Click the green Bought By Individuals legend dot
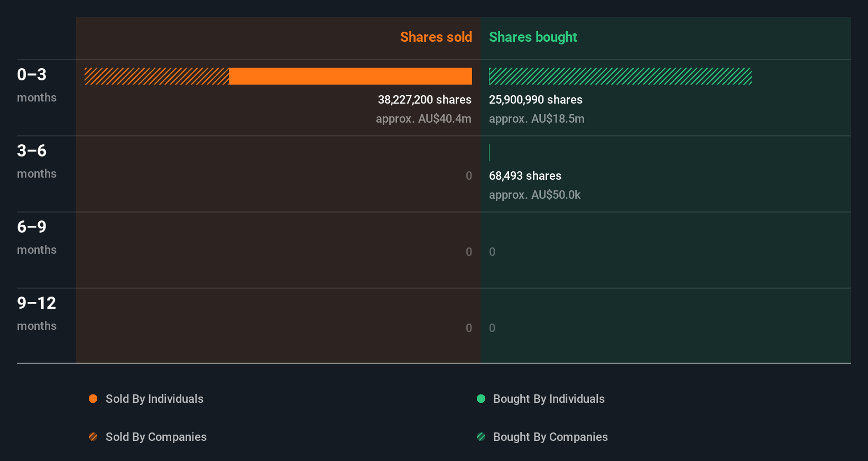The image size is (868, 461). click(x=481, y=399)
